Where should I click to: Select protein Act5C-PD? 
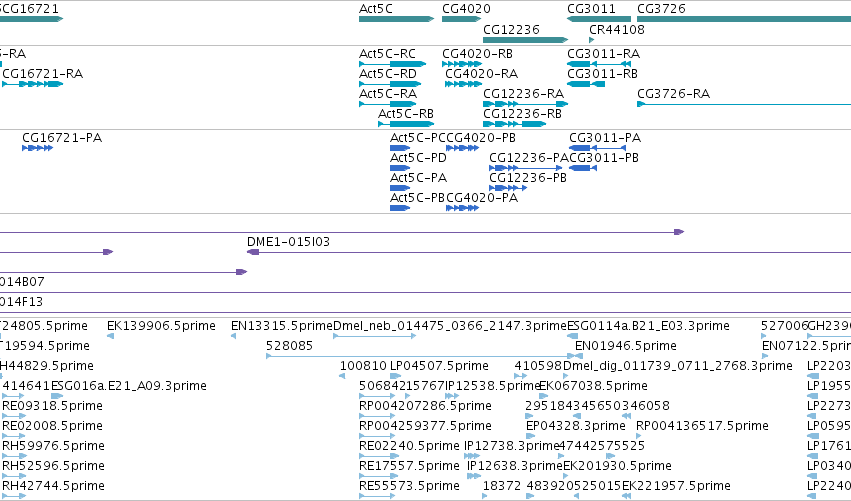click(418, 158)
